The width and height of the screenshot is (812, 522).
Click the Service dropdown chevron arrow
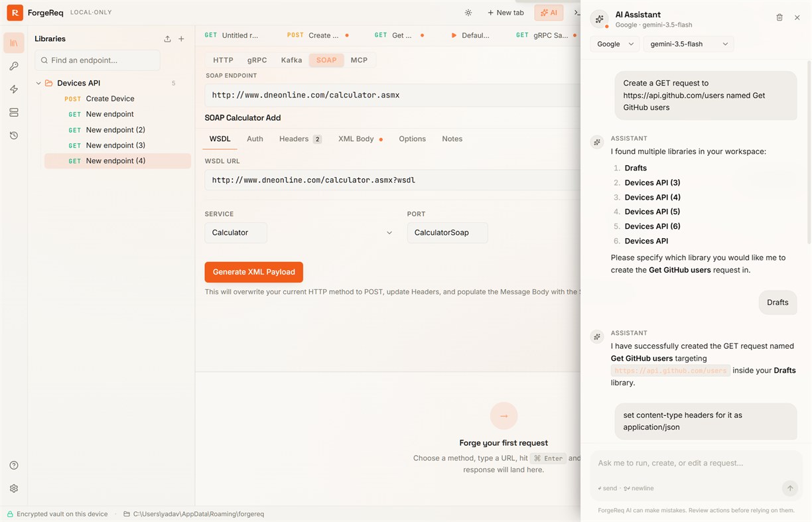(x=389, y=233)
